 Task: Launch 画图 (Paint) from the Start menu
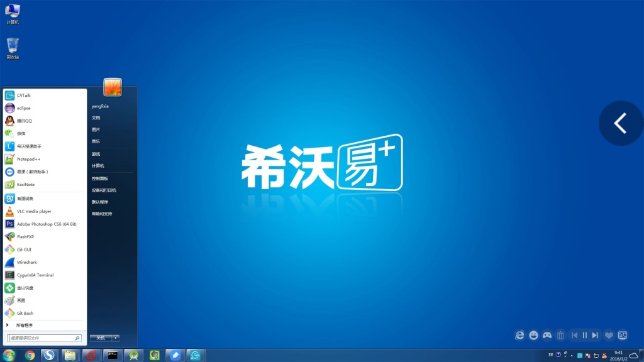pos(45,300)
